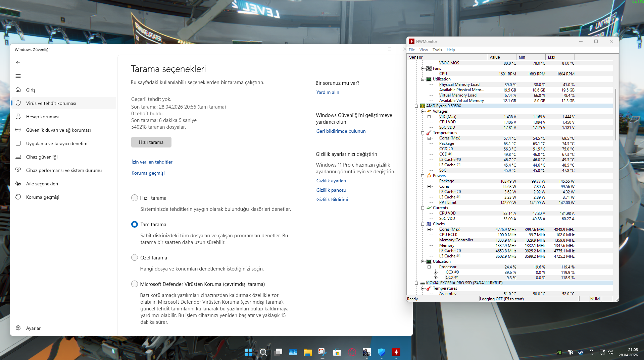Click the KIOXIA-EXCERIA PRO SSD drive icon
Viewport: 644px width, 360px height.
[x=423, y=283]
